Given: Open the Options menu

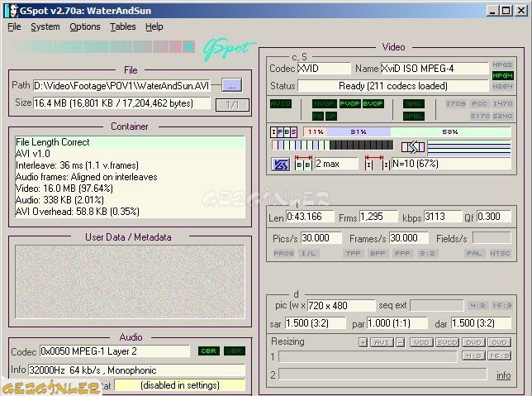Looking at the screenshot, I should (x=85, y=26).
